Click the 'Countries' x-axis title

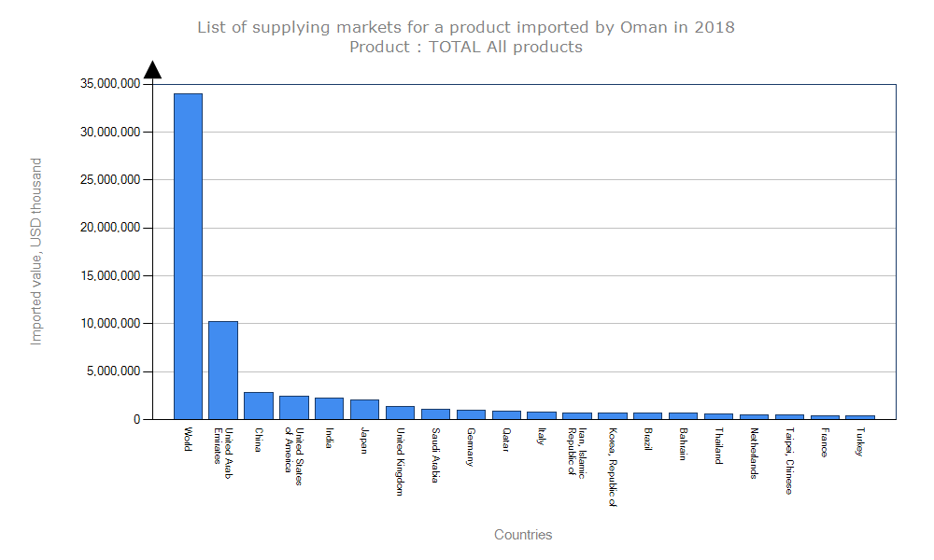tap(523, 535)
